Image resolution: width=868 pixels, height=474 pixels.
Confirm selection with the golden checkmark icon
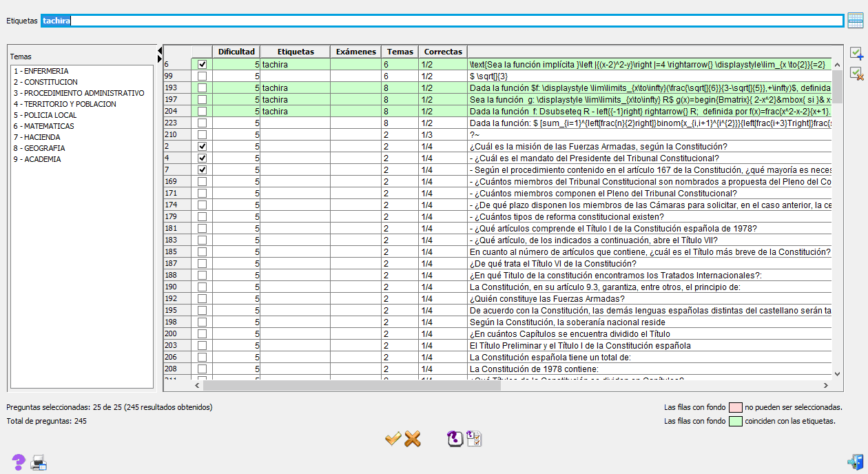point(393,438)
